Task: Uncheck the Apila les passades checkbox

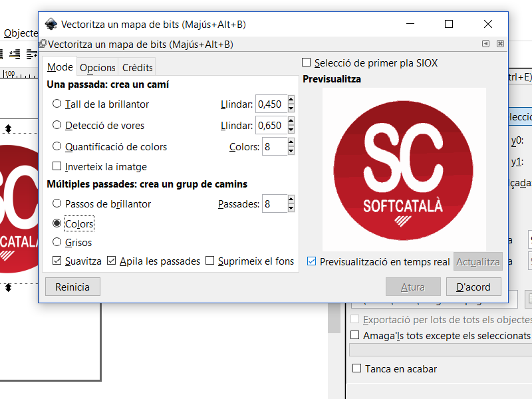Action: coord(111,261)
